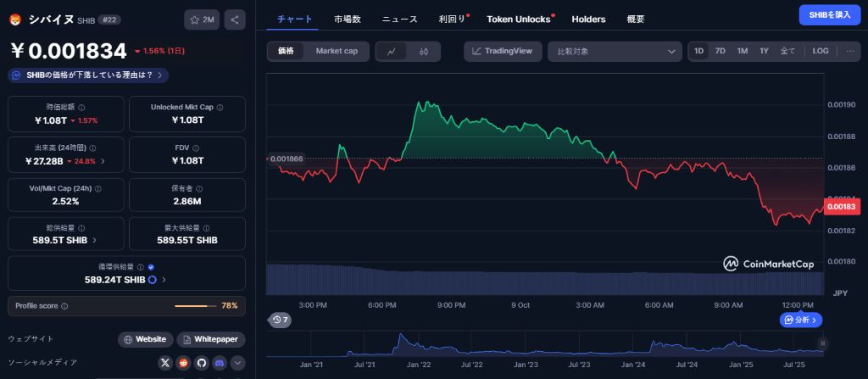Click the Shiba Inu coin logo
Screen dimensions: 868x379
(x=15, y=20)
